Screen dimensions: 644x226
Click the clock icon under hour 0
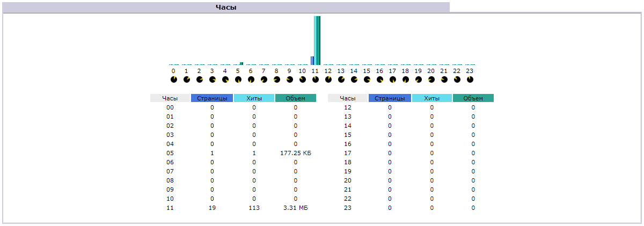[173, 79]
